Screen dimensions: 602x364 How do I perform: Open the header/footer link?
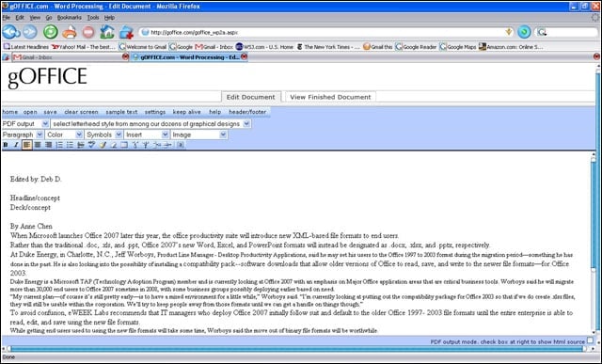pyautogui.click(x=247, y=112)
